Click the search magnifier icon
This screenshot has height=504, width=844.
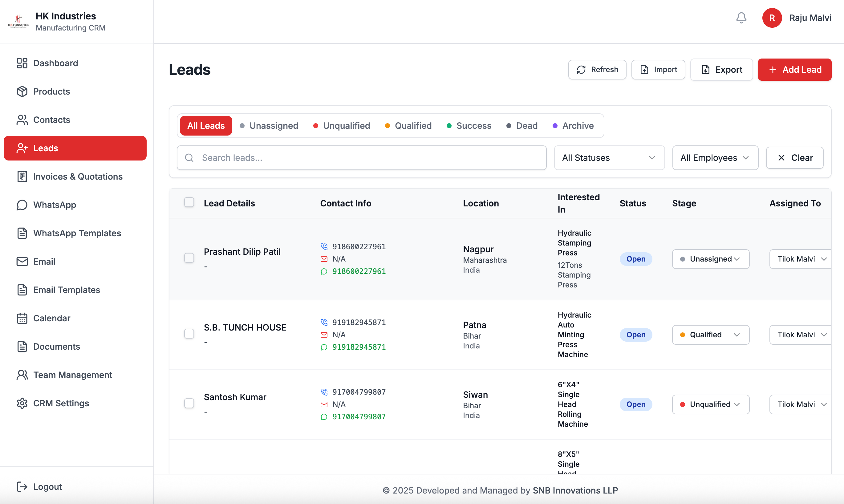(x=189, y=158)
